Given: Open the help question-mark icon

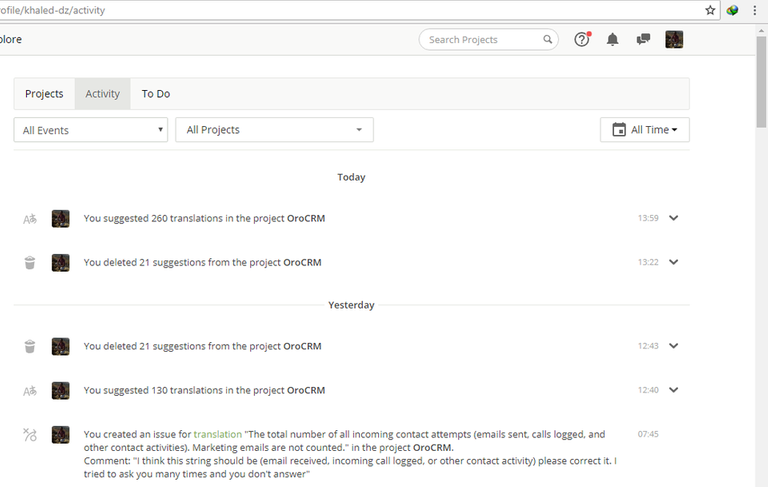Looking at the screenshot, I should coord(582,39).
